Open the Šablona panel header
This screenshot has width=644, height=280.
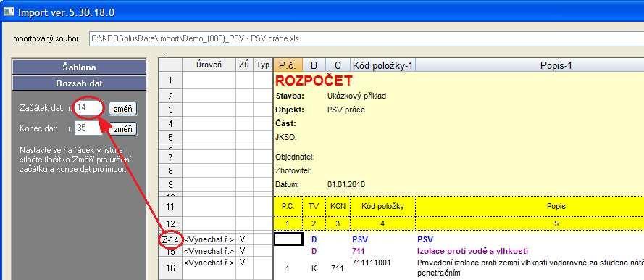(79, 67)
